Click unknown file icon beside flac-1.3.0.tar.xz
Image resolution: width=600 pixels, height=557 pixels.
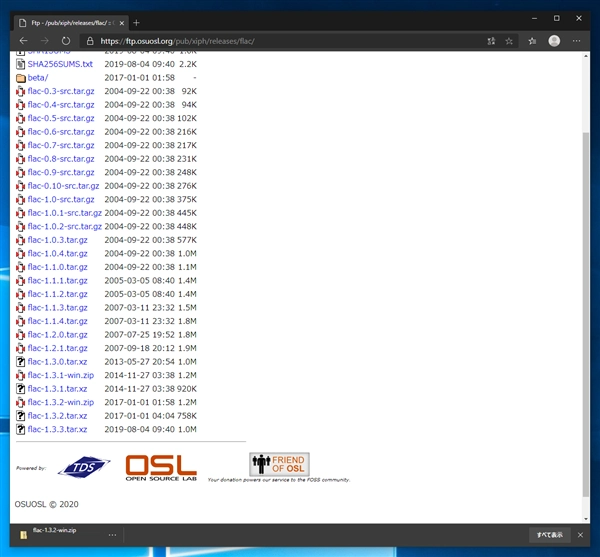point(21,362)
